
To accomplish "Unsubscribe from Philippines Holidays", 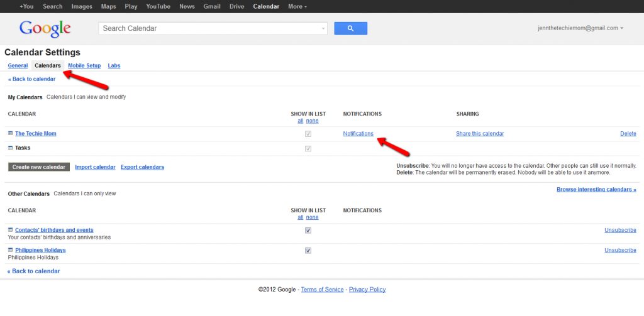I will coord(620,250).
